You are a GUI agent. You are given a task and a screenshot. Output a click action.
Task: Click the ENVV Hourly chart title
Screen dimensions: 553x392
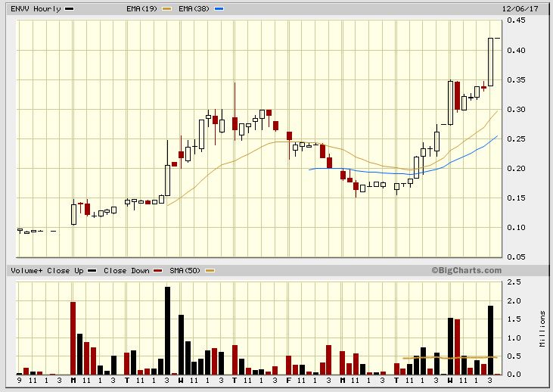pyautogui.click(x=36, y=9)
